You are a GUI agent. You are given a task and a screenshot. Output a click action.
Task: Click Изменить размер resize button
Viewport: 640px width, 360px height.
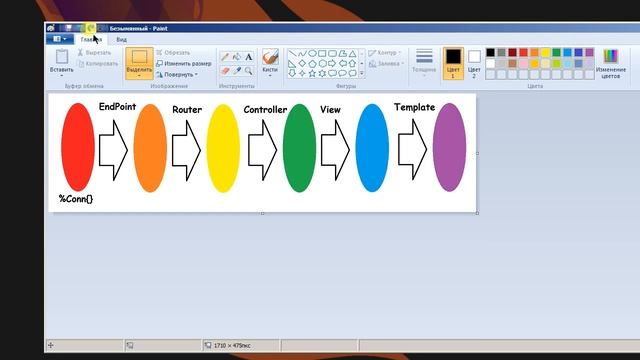(184, 64)
